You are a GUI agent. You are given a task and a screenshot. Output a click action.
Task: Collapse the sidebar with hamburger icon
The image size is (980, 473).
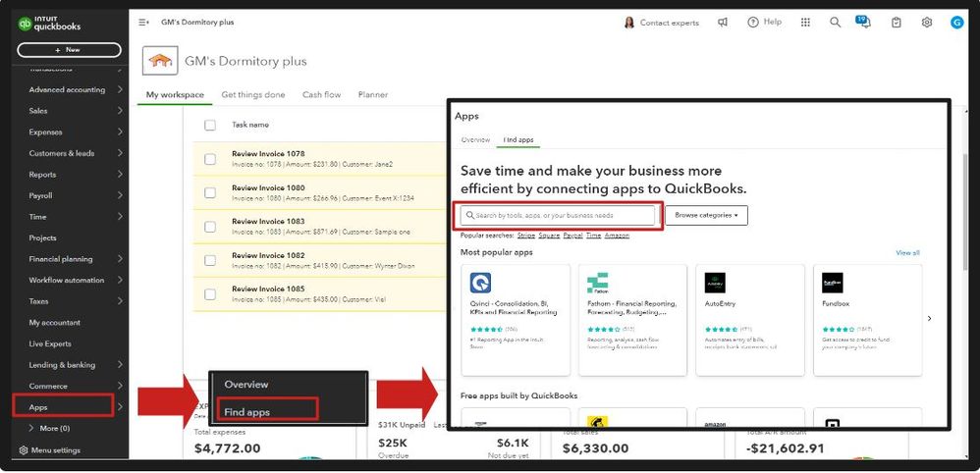(x=143, y=23)
